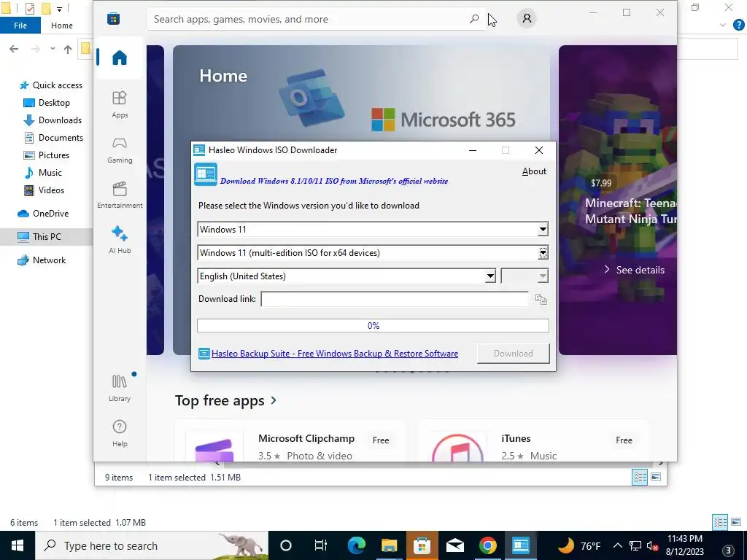Click the Windows Start button
This screenshot has height=560, width=747.
(x=18, y=545)
